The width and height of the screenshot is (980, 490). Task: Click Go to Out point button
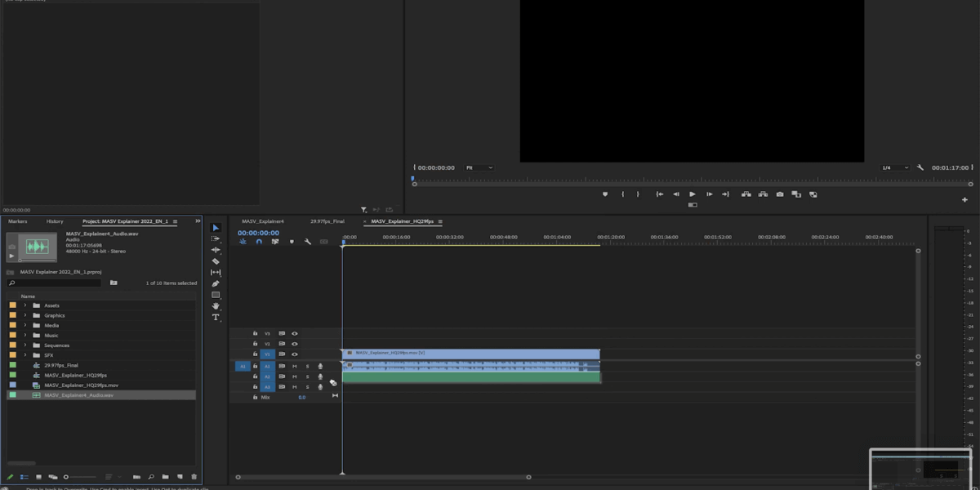(725, 194)
